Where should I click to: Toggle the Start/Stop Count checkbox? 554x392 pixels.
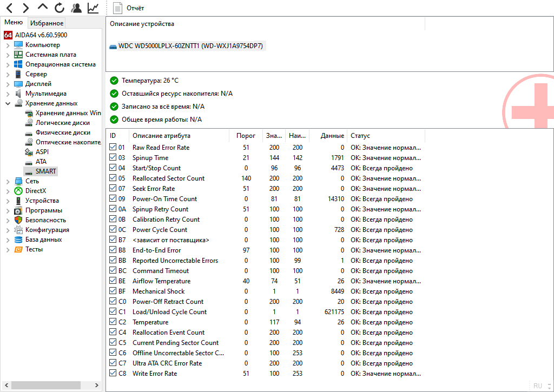[x=113, y=168]
